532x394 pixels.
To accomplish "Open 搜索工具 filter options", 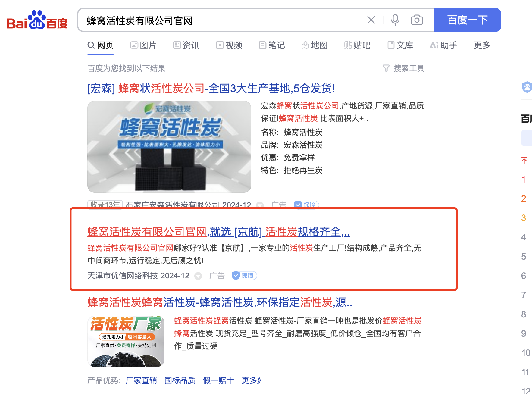I will tap(403, 68).
